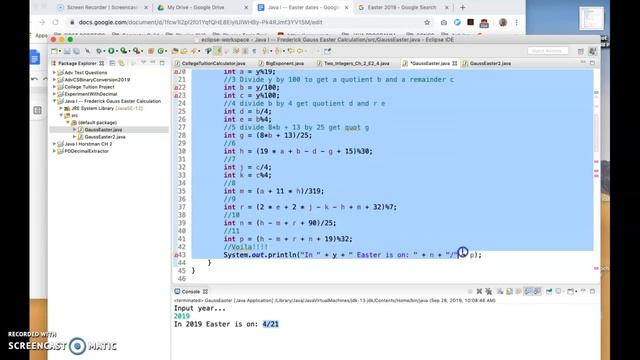
Task: Run the program with the green Run icon
Action: pyautogui.click(x=111, y=51)
